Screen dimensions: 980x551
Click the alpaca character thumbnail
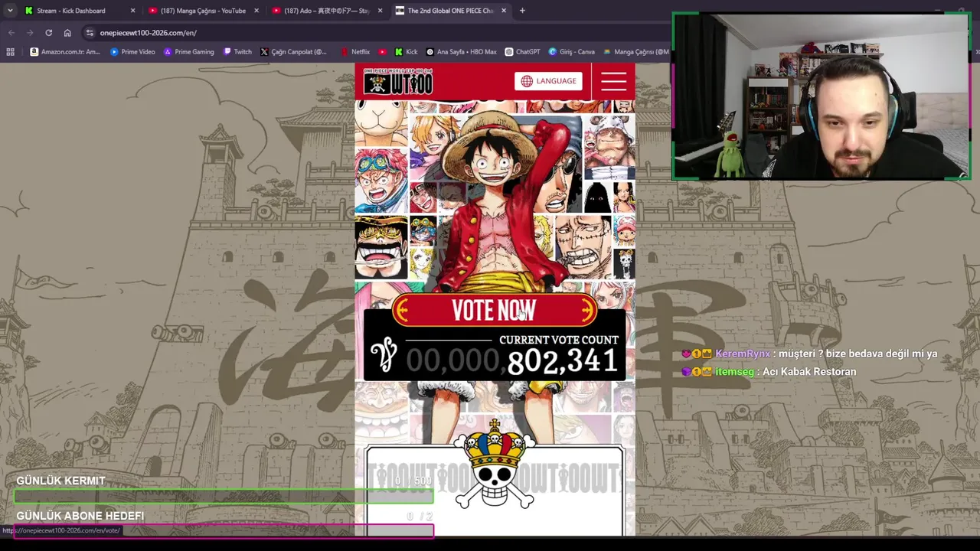[381, 124]
